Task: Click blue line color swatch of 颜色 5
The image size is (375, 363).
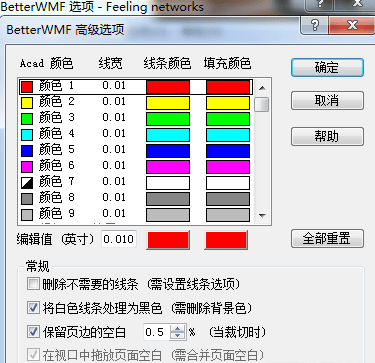Action: (168, 151)
